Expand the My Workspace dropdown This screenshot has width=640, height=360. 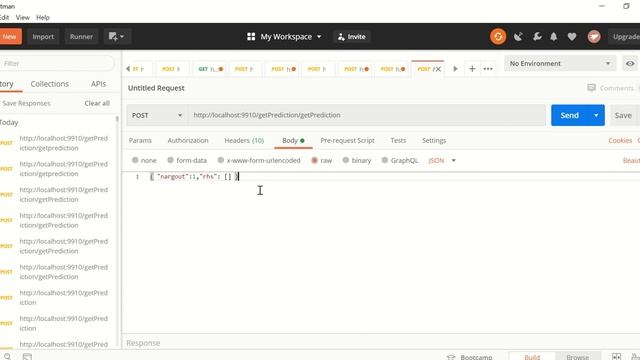pyautogui.click(x=319, y=37)
